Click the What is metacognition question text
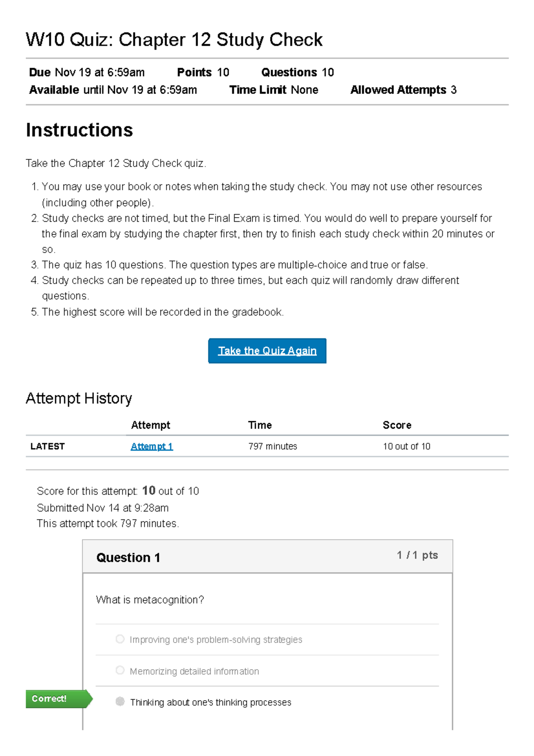534x756 pixels. 150,600
